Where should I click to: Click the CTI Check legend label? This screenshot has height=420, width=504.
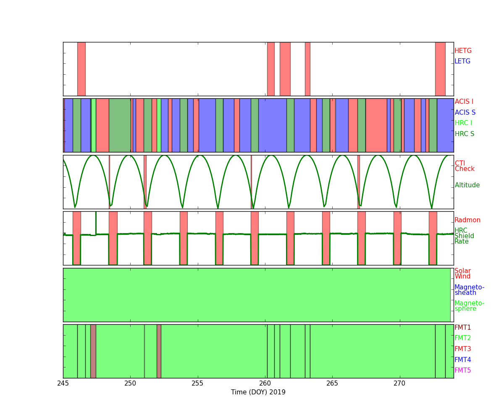(x=464, y=166)
